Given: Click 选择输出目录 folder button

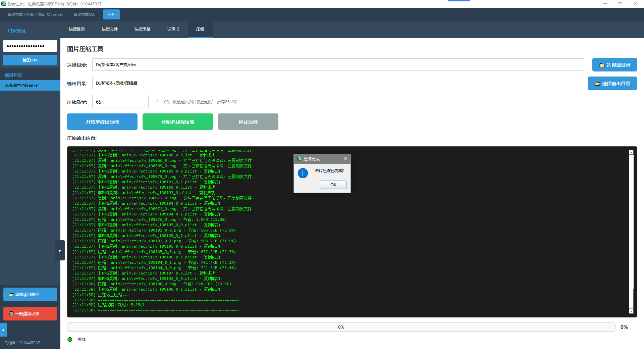Looking at the screenshot, I should point(612,84).
